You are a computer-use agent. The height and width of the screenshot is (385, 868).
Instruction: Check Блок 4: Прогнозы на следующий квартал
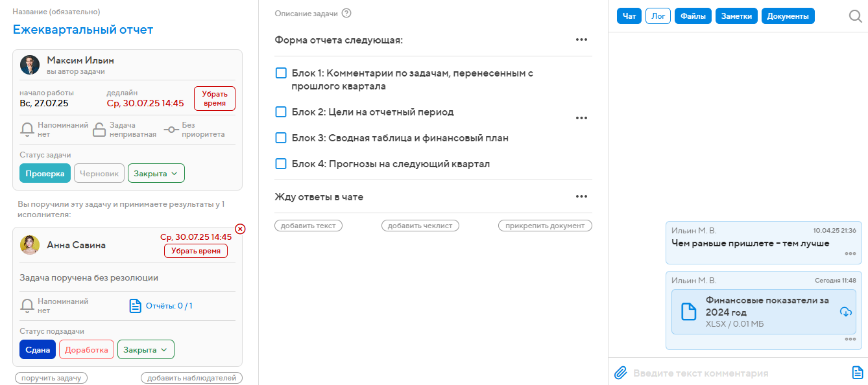click(x=281, y=164)
